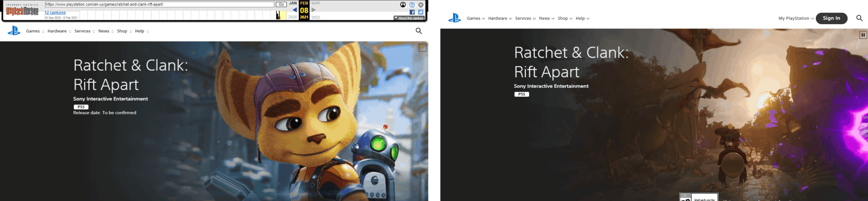Toggle hero square button on archived page
868x201 pixels.
[423, 48]
